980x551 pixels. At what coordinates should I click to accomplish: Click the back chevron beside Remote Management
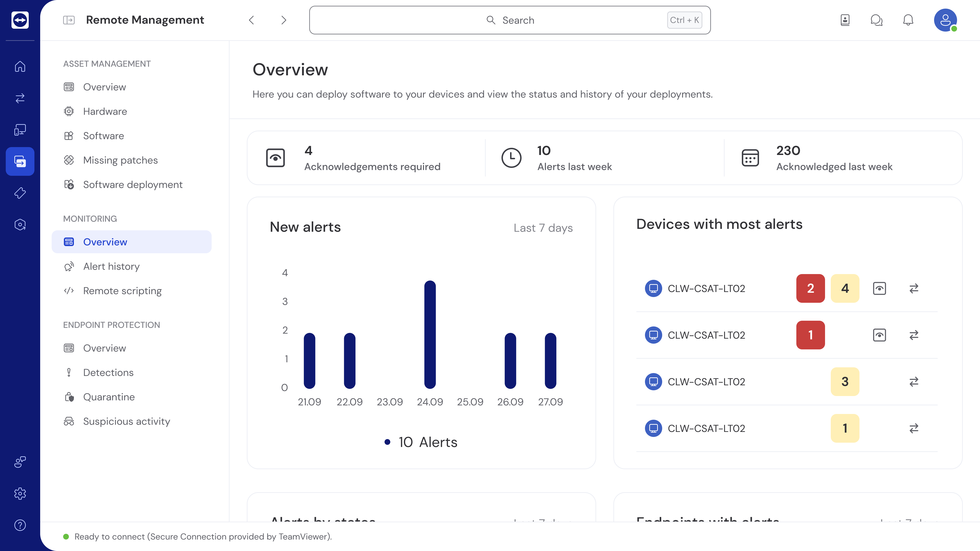click(251, 20)
